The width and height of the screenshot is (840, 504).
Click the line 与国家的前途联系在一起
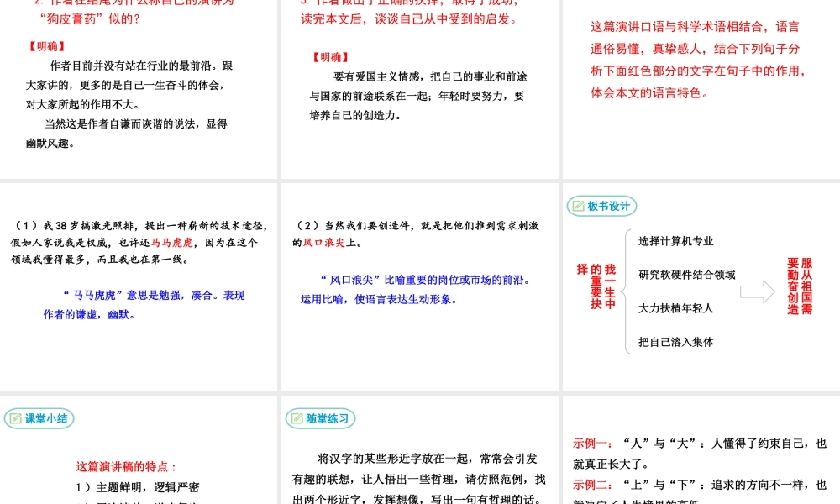[x=417, y=96]
